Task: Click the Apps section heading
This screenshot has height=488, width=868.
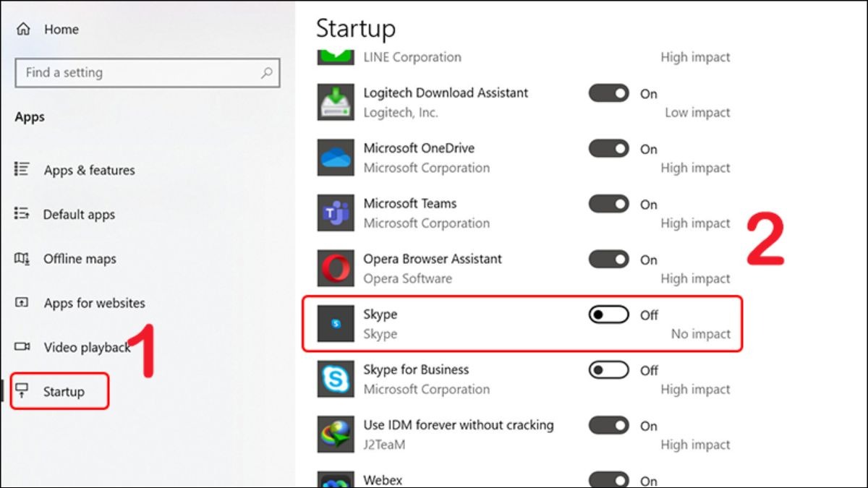Action: [30, 117]
